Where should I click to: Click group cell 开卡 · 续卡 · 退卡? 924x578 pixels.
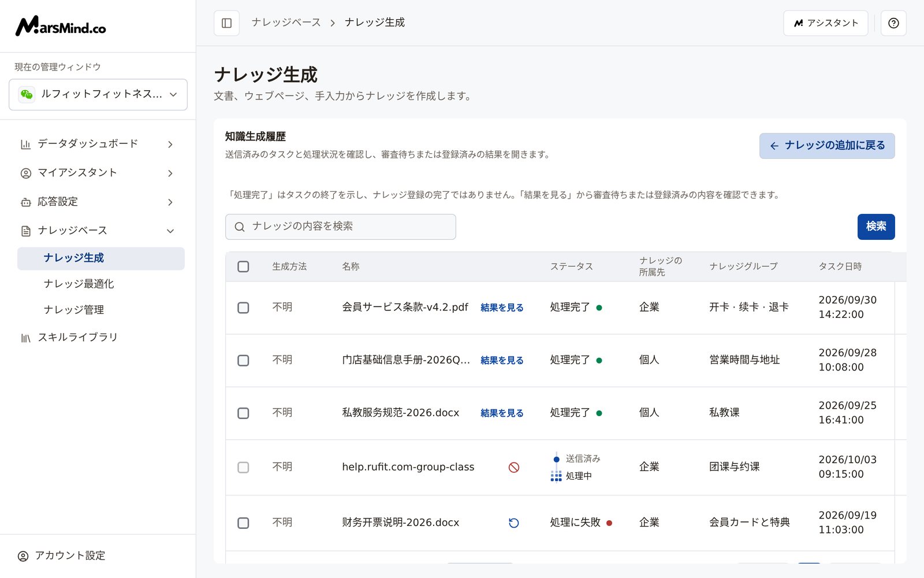tap(749, 307)
